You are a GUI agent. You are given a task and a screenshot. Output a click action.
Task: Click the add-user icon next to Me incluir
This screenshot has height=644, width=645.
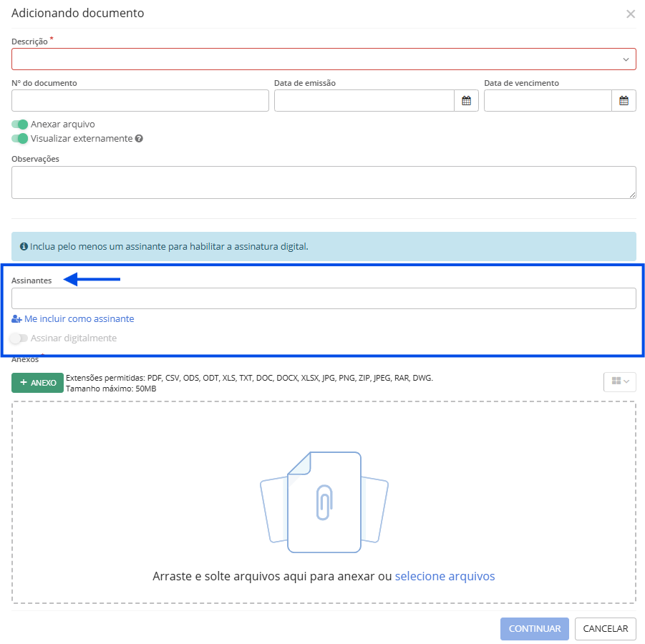[x=16, y=319]
